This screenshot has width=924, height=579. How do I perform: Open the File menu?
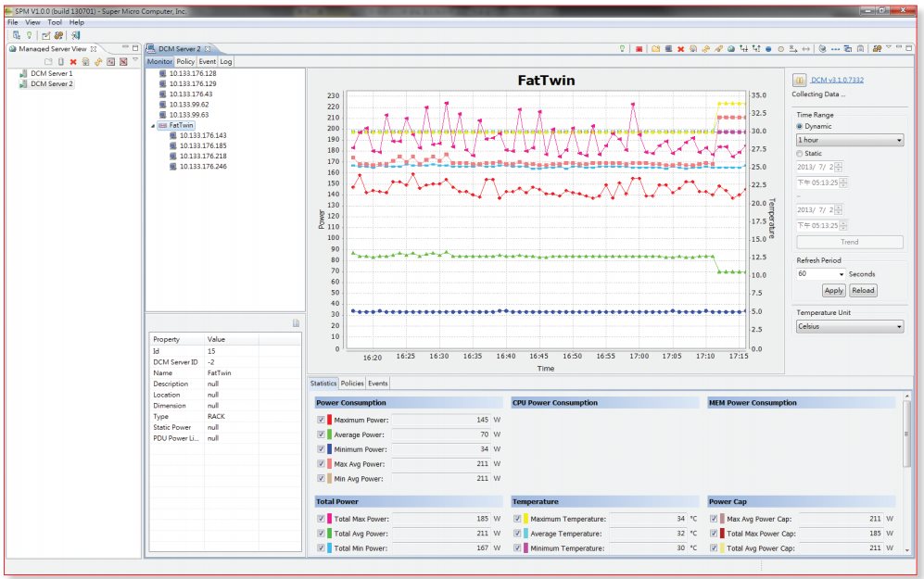pos(12,22)
